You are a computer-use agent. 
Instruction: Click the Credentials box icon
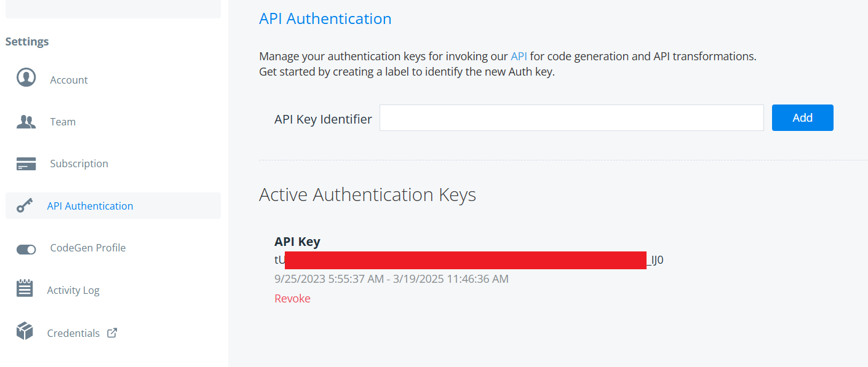pyautogui.click(x=25, y=331)
